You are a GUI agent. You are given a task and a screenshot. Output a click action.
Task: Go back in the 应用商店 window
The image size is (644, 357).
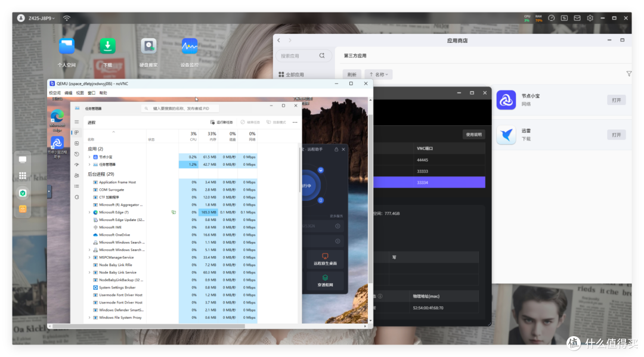[279, 40]
